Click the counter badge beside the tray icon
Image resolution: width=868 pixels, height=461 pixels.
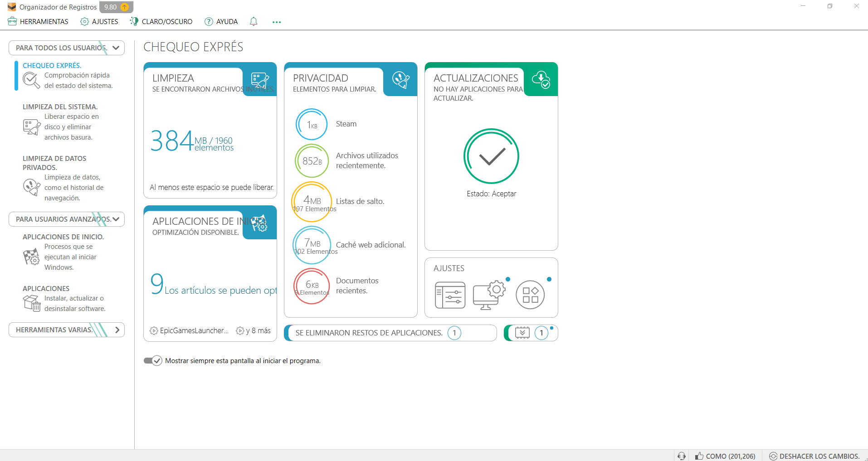pyautogui.click(x=541, y=333)
